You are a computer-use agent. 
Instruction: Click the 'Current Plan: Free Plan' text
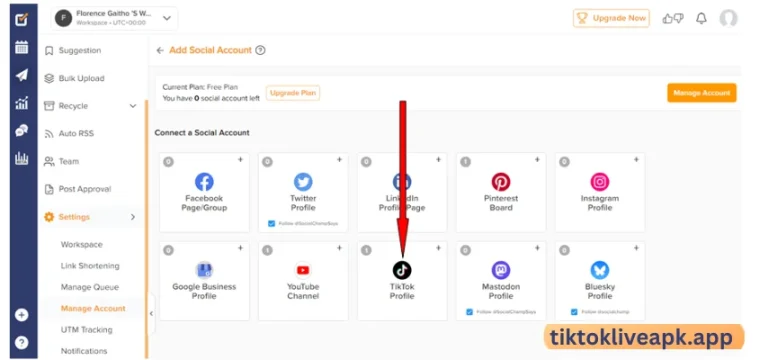(200, 87)
